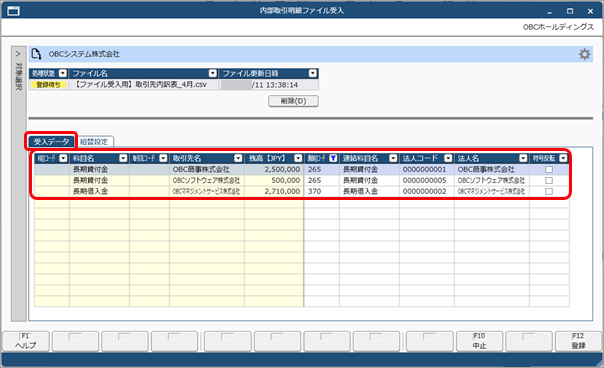The width and height of the screenshot is (604, 368).
Task: Open the filter icon on 連結コード column
Action: point(334,158)
